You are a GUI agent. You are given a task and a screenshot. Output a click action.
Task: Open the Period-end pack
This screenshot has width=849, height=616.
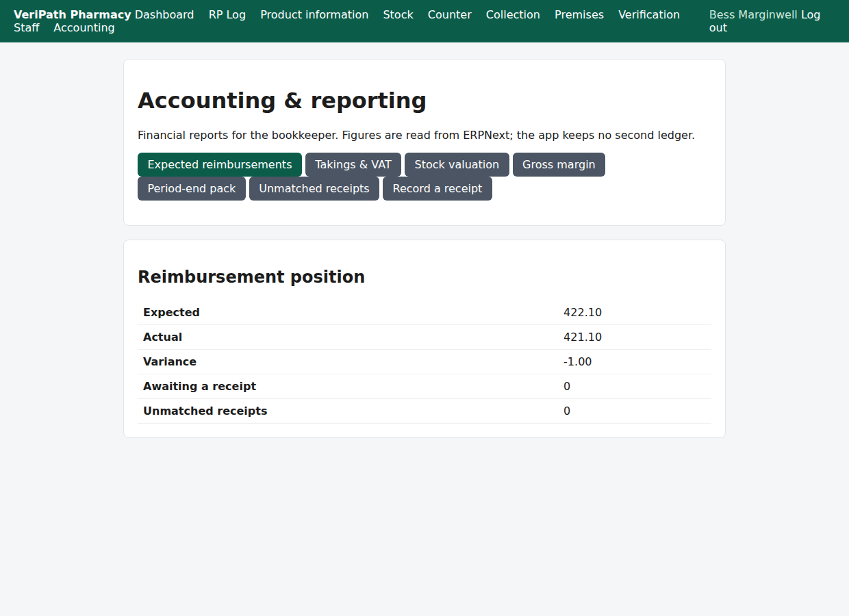(192, 188)
